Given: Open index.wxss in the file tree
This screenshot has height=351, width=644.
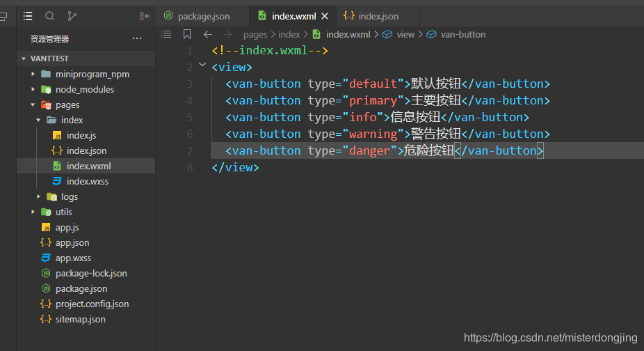Looking at the screenshot, I should (88, 182).
